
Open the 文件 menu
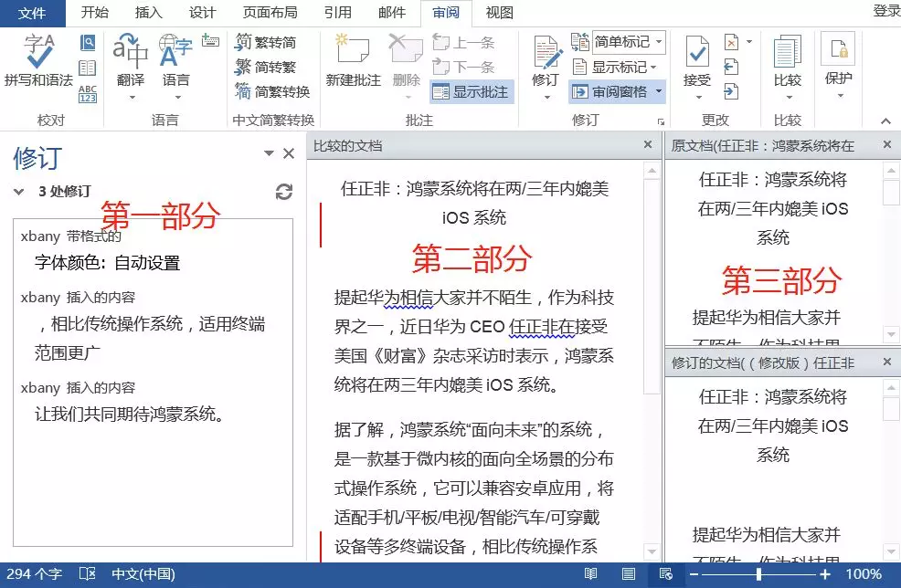tap(32, 13)
